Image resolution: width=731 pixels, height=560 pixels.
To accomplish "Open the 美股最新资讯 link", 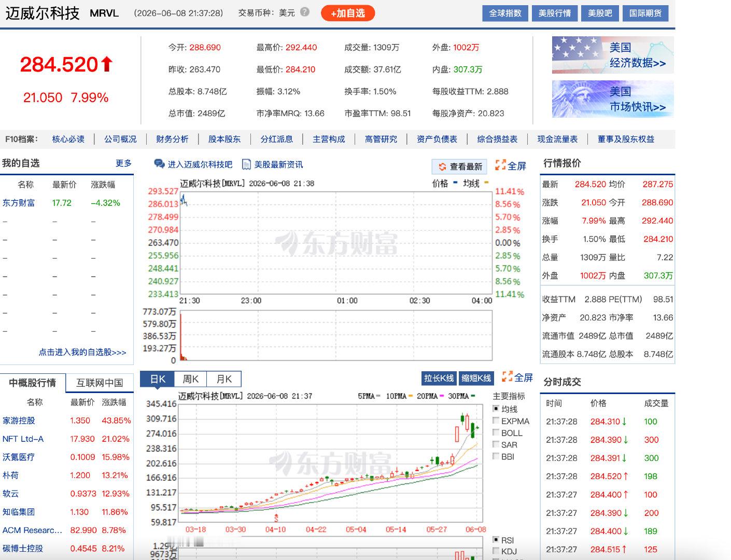I will [x=278, y=164].
